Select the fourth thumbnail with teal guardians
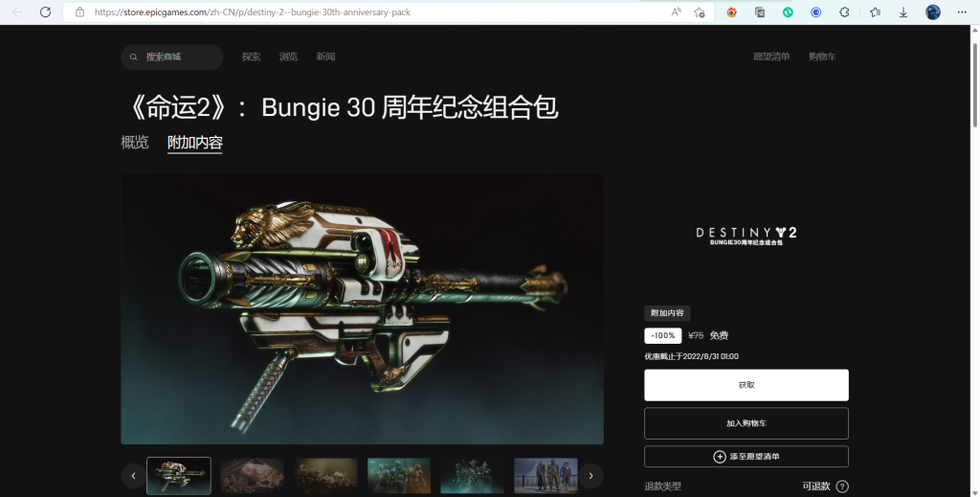 [399, 476]
